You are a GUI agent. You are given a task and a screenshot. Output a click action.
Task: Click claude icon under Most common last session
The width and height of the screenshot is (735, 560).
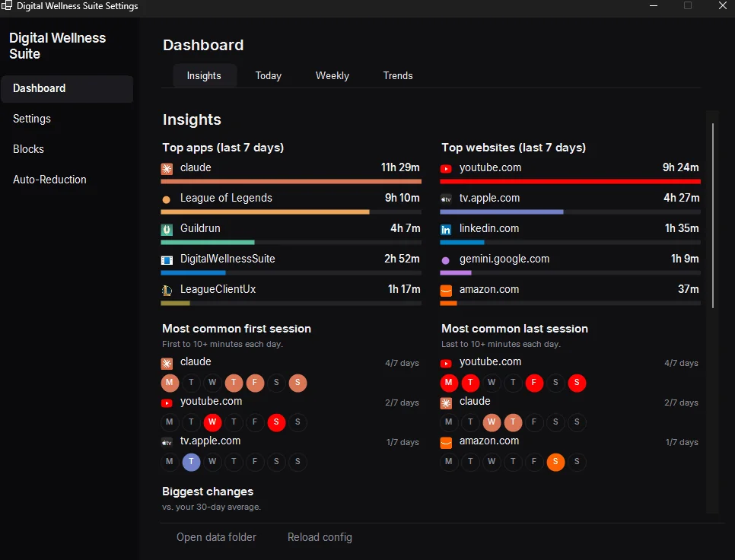click(446, 403)
